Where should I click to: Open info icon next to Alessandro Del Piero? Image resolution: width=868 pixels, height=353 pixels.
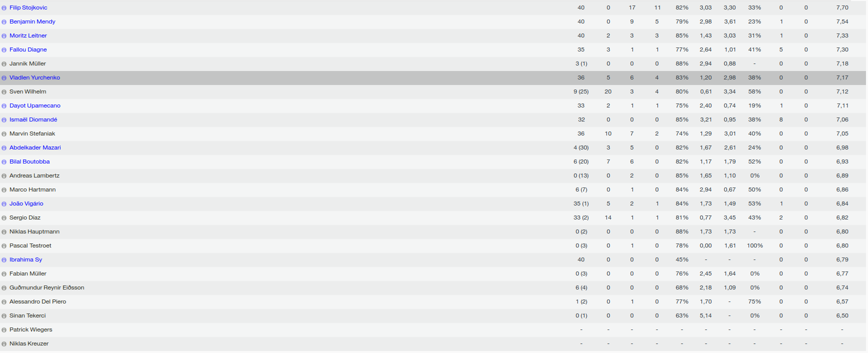click(x=4, y=302)
